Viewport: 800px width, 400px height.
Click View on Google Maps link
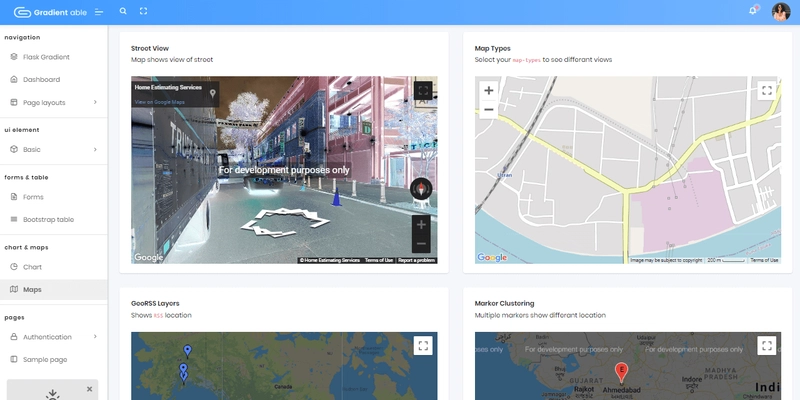[x=160, y=102]
